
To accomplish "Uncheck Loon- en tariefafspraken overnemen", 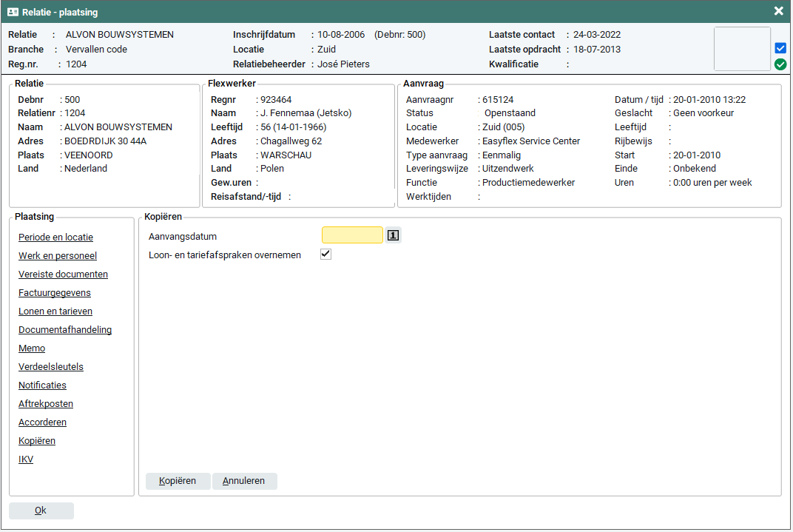I will (325, 255).
